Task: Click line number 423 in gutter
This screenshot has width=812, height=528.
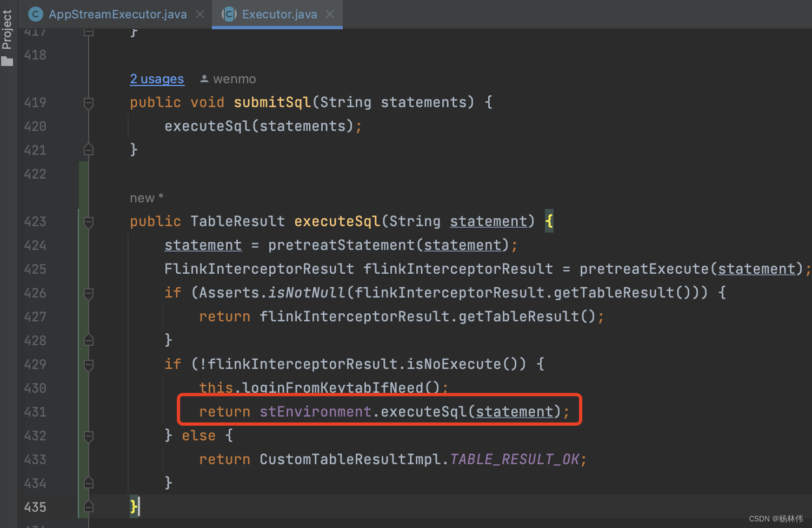Action: (35, 222)
